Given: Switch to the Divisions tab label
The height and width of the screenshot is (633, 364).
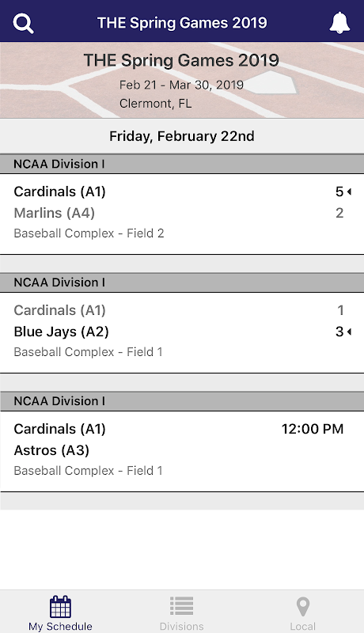Looking at the screenshot, I should tap(181, 626).
